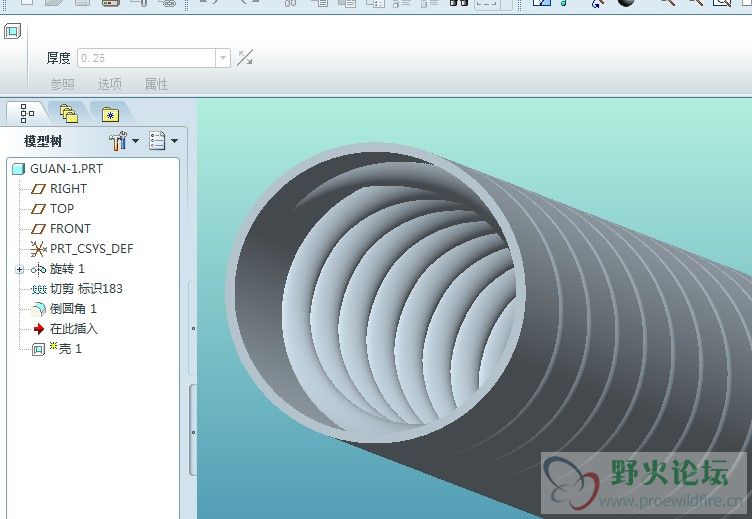
Task: Select GUAN-1.PRT root in model tree
Action: click(x=58, y=169)
